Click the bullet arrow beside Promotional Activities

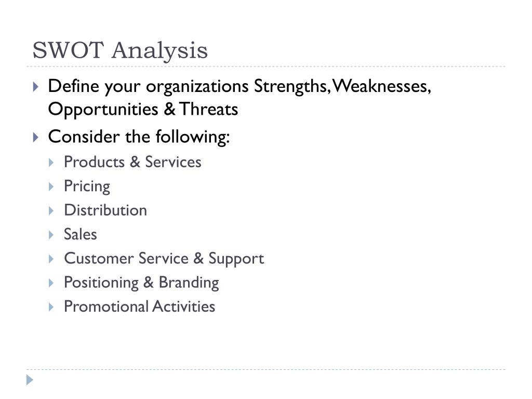click(51, 307)
